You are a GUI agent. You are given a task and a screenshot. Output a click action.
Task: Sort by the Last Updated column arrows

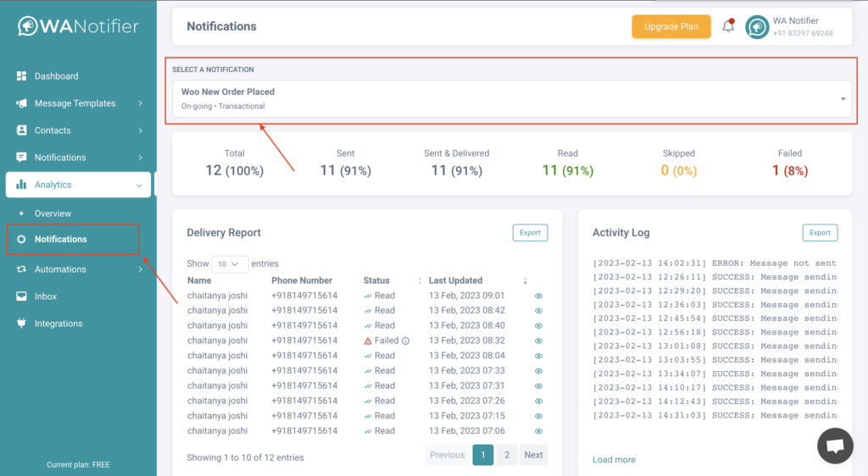click(525, 281)
